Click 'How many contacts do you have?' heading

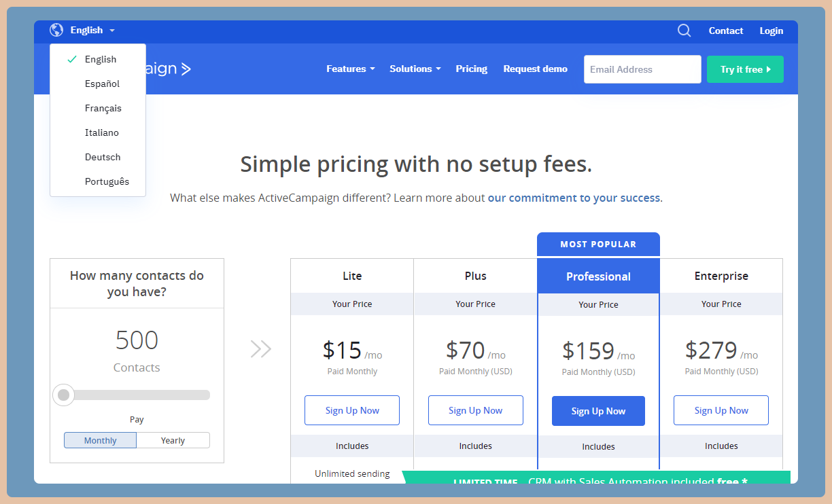tap(137, 284)
